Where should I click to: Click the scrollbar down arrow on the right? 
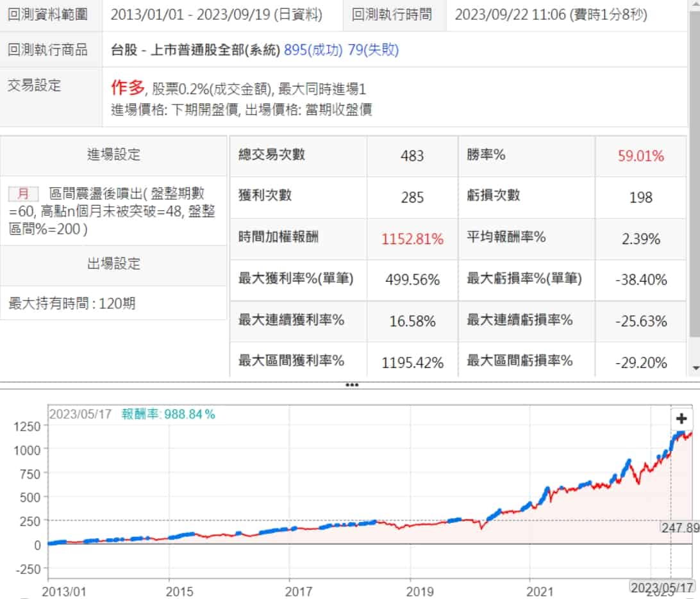(696, 368)
